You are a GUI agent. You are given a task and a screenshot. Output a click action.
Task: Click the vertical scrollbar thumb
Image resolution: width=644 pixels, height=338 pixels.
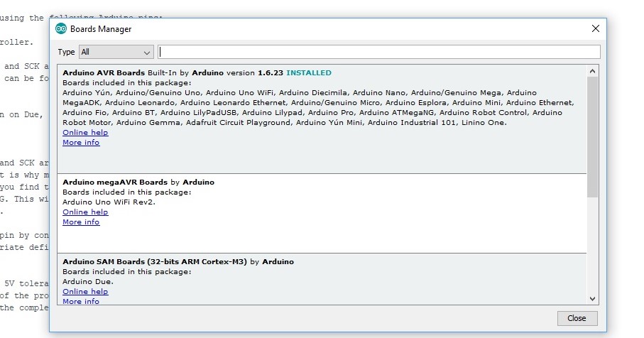(592, 137)
